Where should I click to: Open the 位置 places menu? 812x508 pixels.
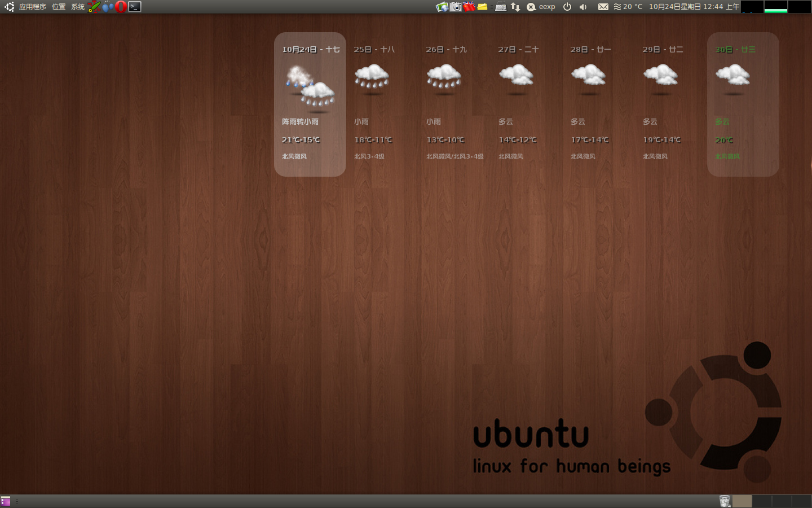59,7
